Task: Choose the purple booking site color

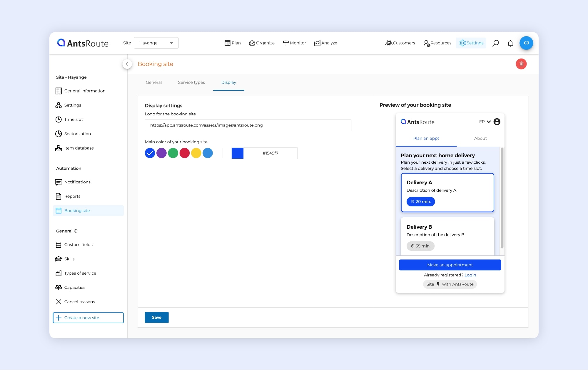Action: coord(161,153)
